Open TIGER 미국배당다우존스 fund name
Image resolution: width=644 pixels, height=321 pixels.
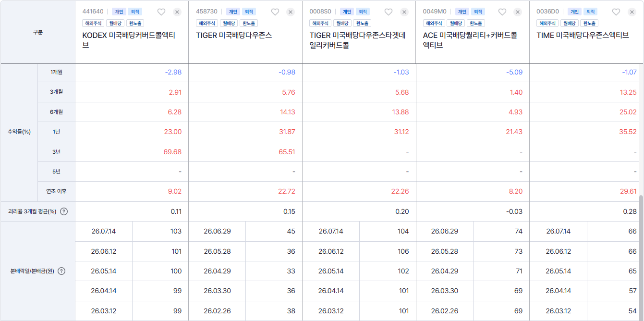234,35
